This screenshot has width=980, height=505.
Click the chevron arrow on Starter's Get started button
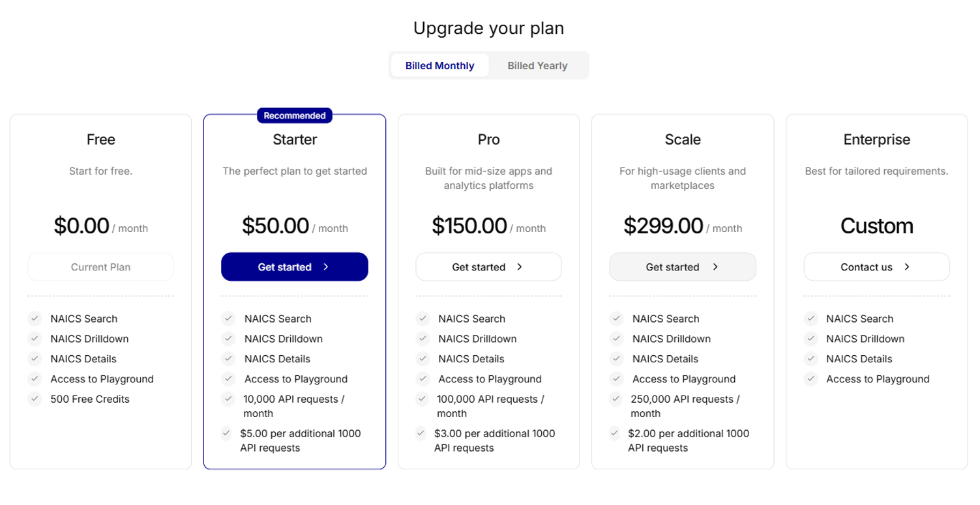tap(326, 267)
